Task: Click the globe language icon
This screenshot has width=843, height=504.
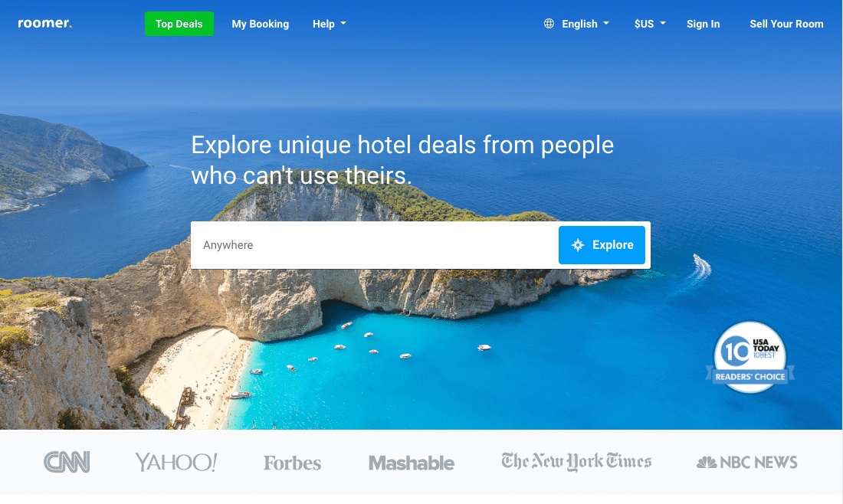Action: click(549, 24)
